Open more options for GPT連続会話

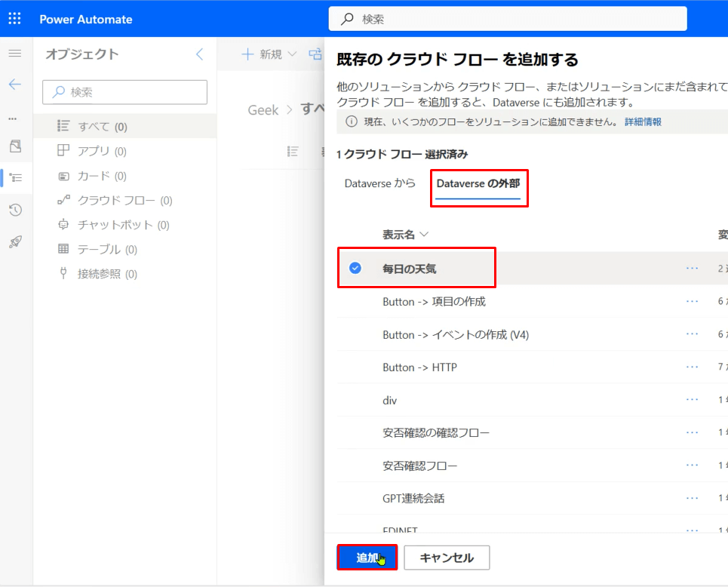pyautogui.click(x=693, y=498)
